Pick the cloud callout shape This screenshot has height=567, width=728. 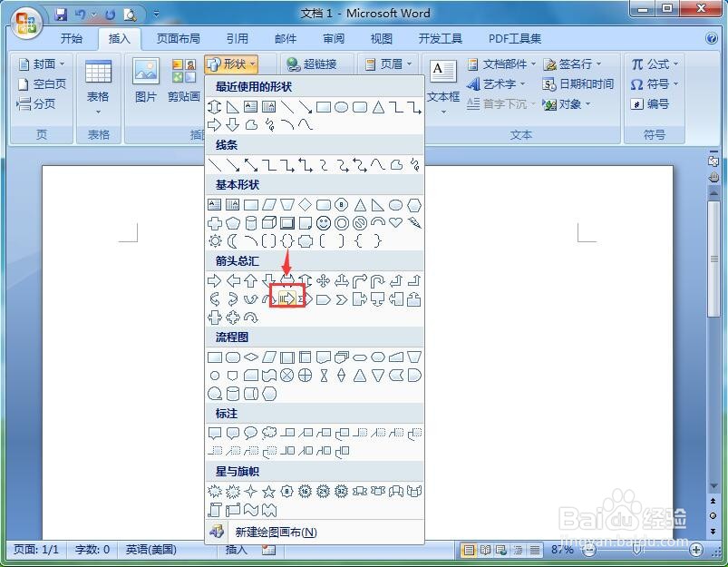click(x=269, y=433)
